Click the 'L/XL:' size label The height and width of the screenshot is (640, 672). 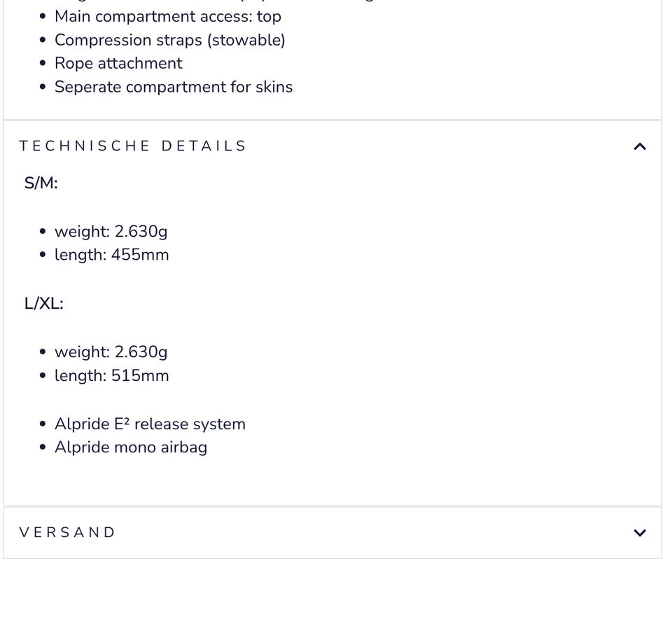(44, 303)
